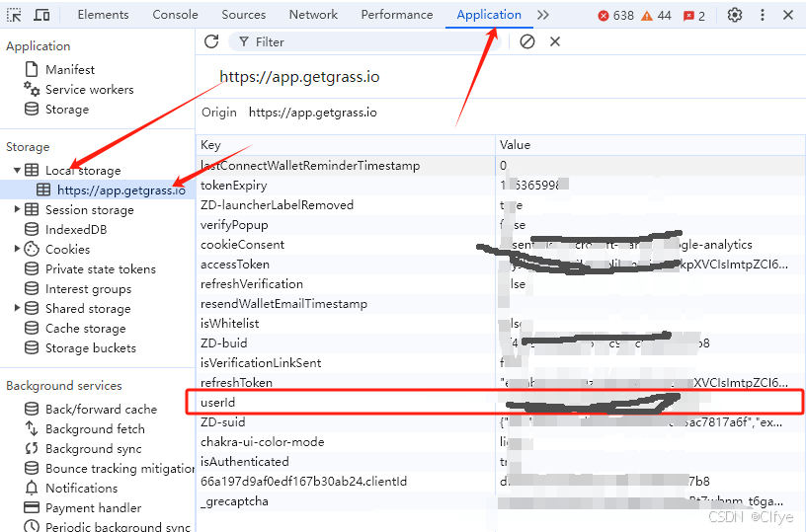Screen dimensions: 806x532
Task: Select the ZD-suid key row
Action: [x=501, y=422]
